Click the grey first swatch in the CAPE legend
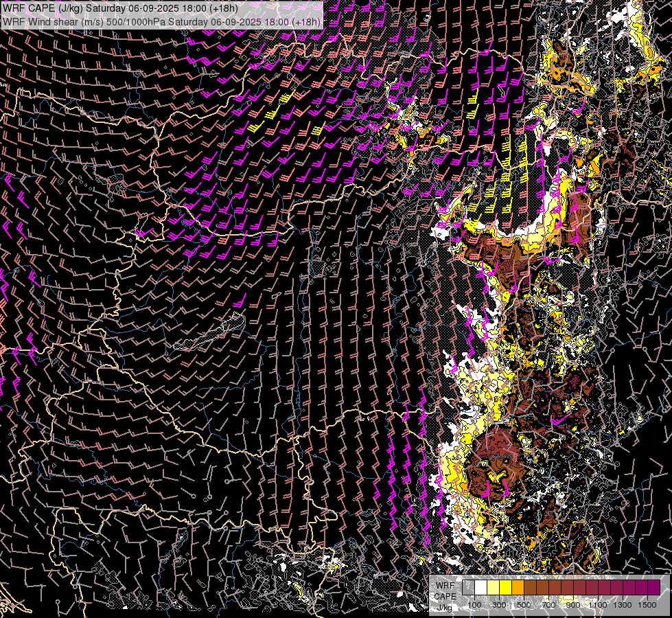Image resolution: width=672 pixels, height=618 pixels. click(468, 587)
